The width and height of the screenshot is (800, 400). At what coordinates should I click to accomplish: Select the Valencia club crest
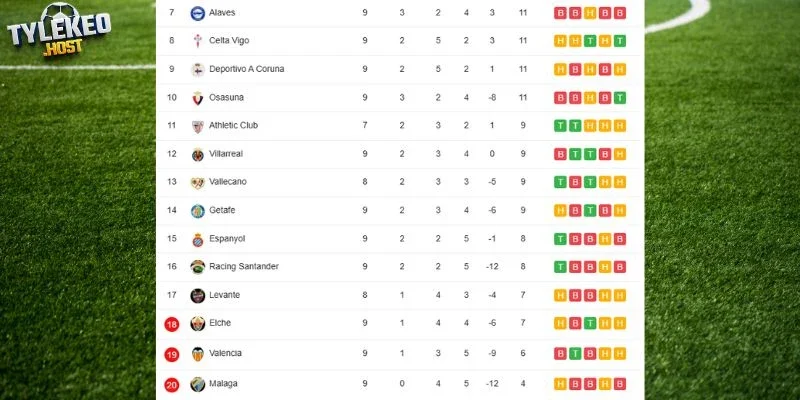197,354
